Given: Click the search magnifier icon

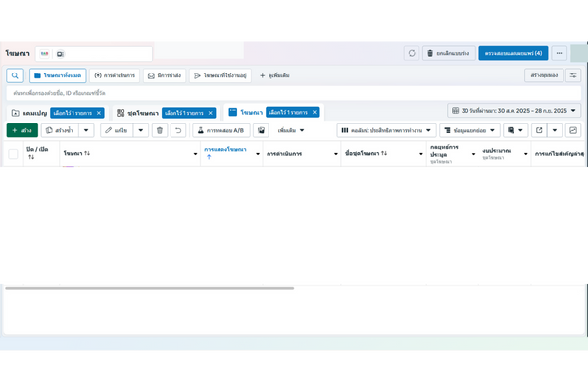Looking at the screenshot, I should [x=15, y=75].
